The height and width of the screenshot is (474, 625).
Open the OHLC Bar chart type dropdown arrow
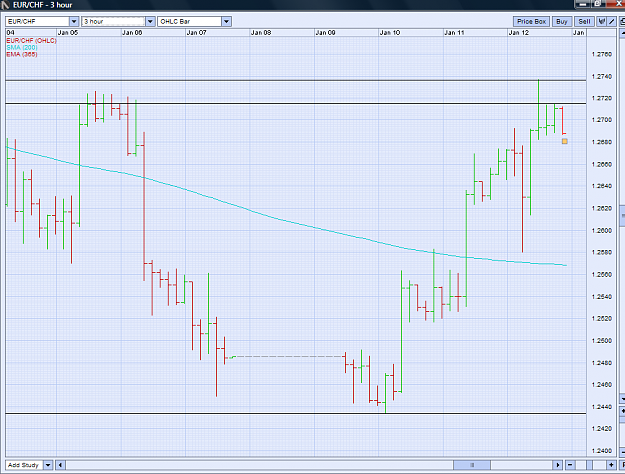coord(226,22)
